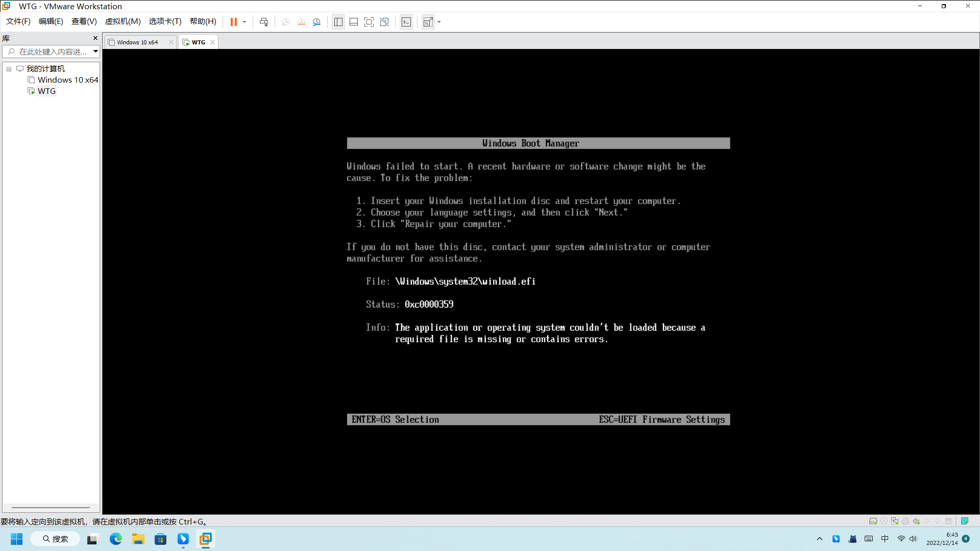Screen dimensions: 980x551
Task: Take a snapshot of the virtual machine
Action: [x=285, y=22]
